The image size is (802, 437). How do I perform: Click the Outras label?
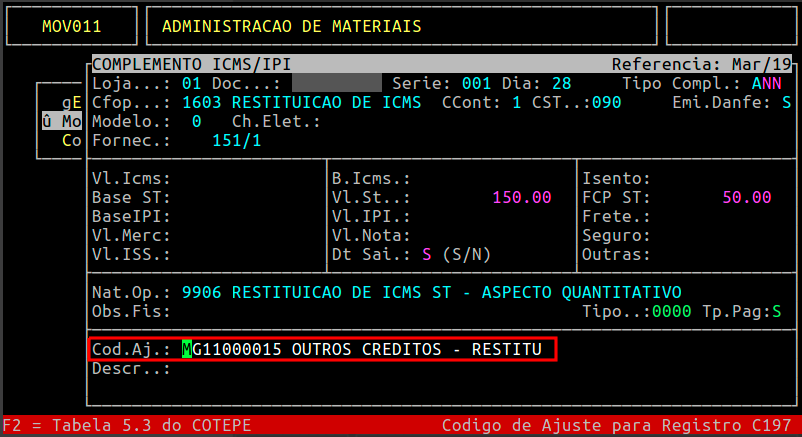[x=616, y=254]
